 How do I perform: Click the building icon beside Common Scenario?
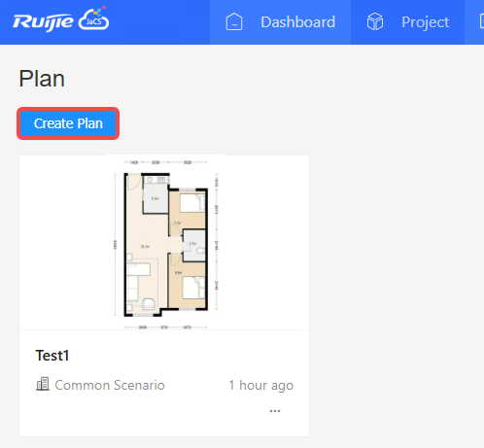(43, 384)
